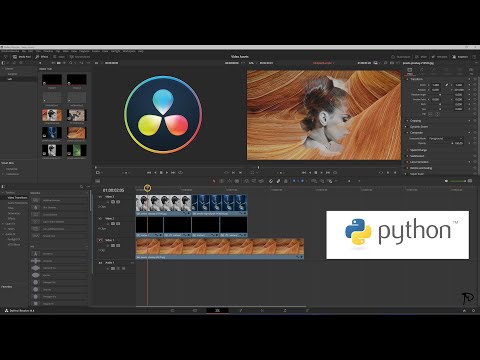Click the search icon in Effects Library
The image size is (480, 360).
[81, 187]
